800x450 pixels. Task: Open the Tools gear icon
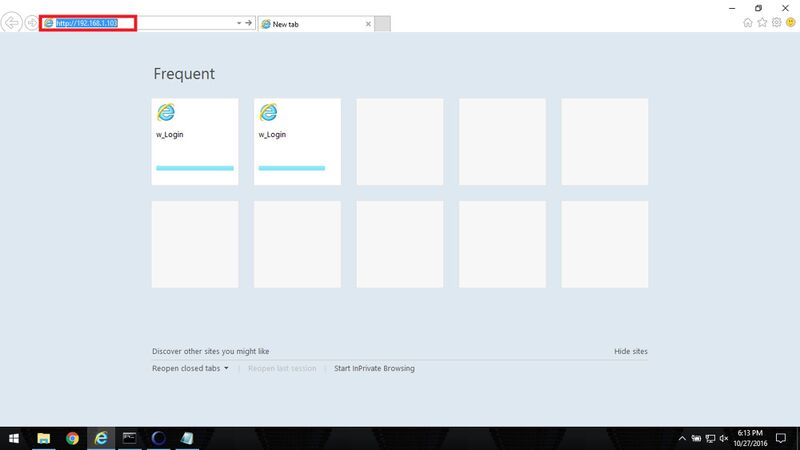click(x=777, y=22)
